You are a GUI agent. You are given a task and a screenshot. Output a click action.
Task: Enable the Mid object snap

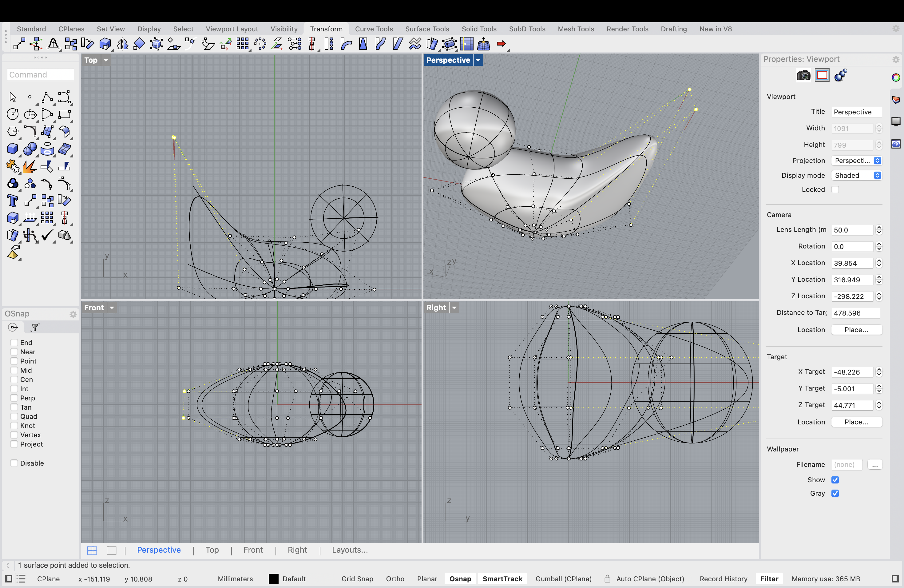pos(14,370)
